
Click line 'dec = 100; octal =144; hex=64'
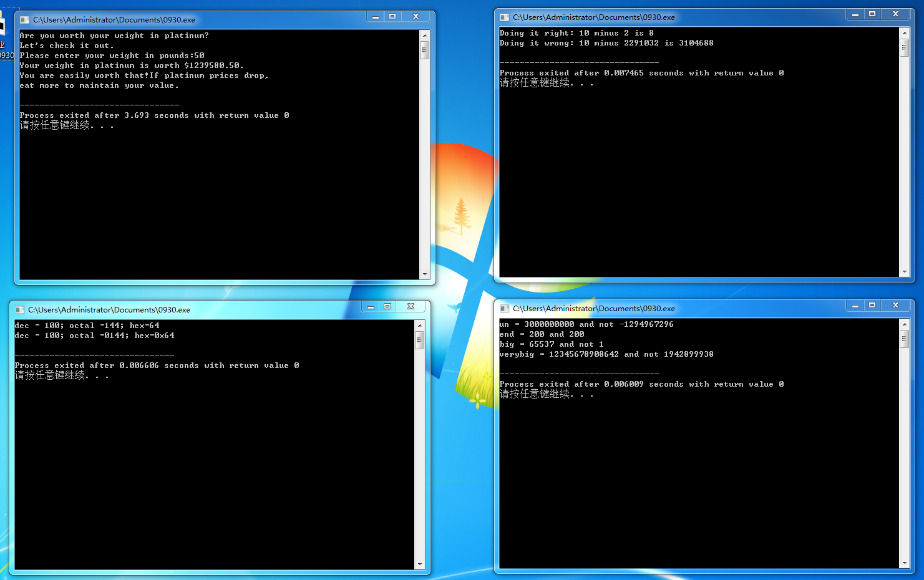pos(87,326)
